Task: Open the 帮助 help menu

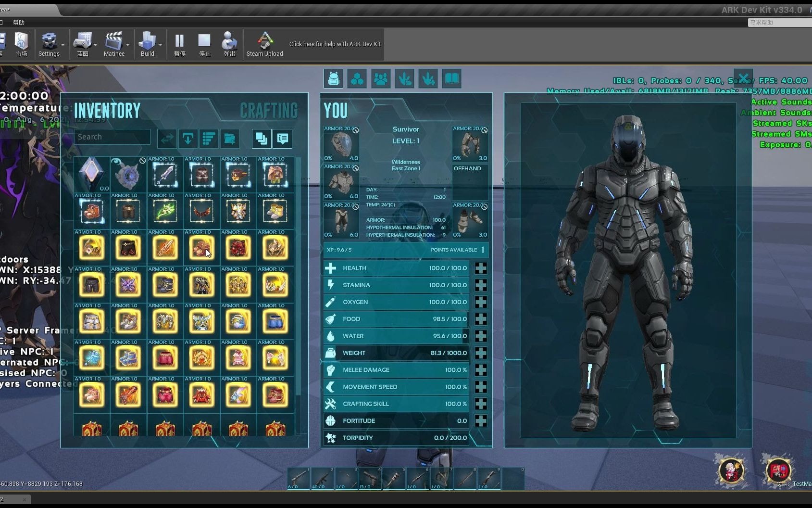Action: coord(19,22)
